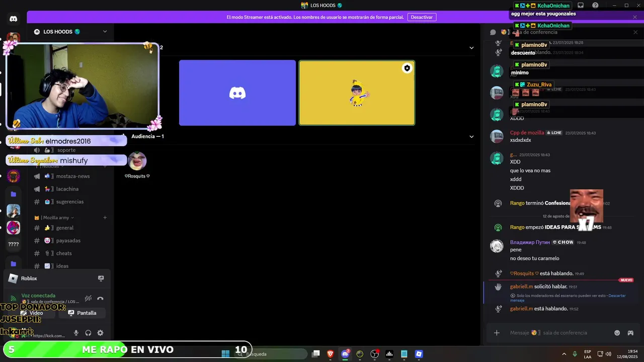The width and height of the screenshot is (644, 362).
Task: Open Task View on taskbar
Action: (316, 354)
